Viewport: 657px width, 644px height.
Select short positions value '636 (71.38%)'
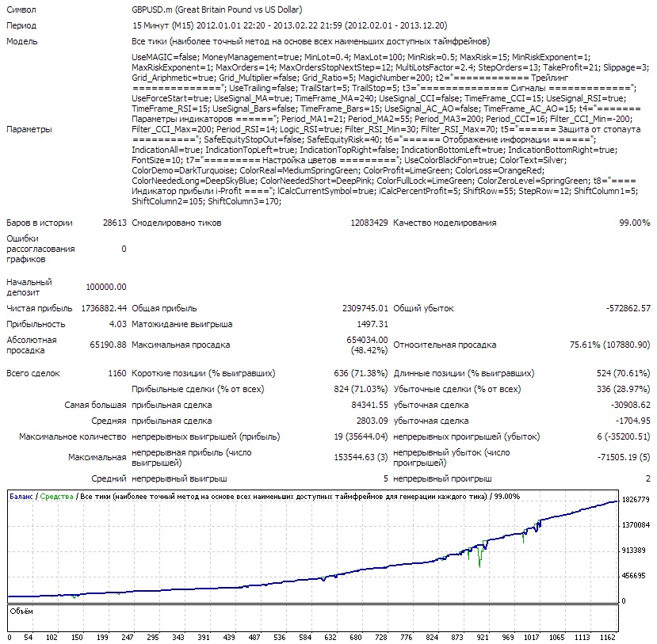click(361, 374)
